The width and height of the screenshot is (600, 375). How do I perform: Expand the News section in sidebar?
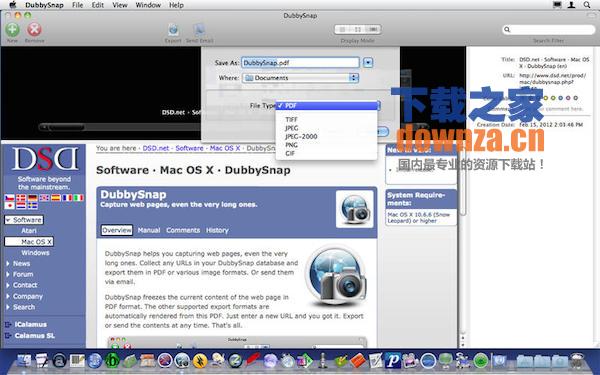pos(8,263)
